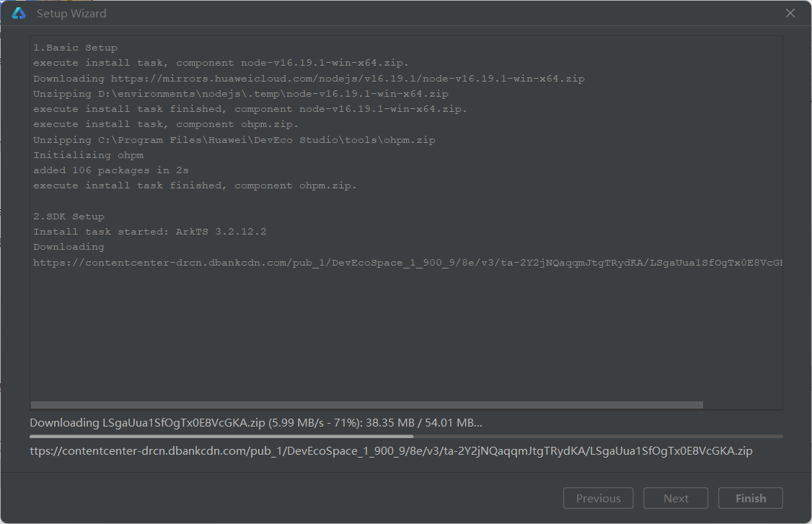
Task: Click the DevEco Studio logo icon
Action: click(x=19, y=14)
